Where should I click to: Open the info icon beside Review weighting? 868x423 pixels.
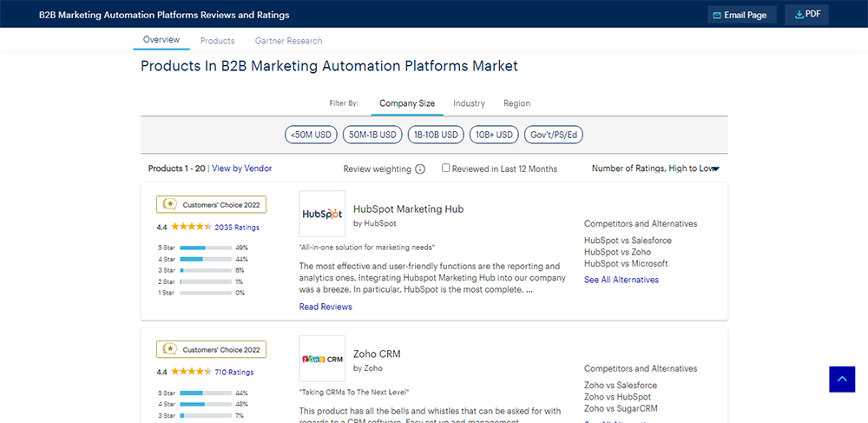(x=420, y=169)
